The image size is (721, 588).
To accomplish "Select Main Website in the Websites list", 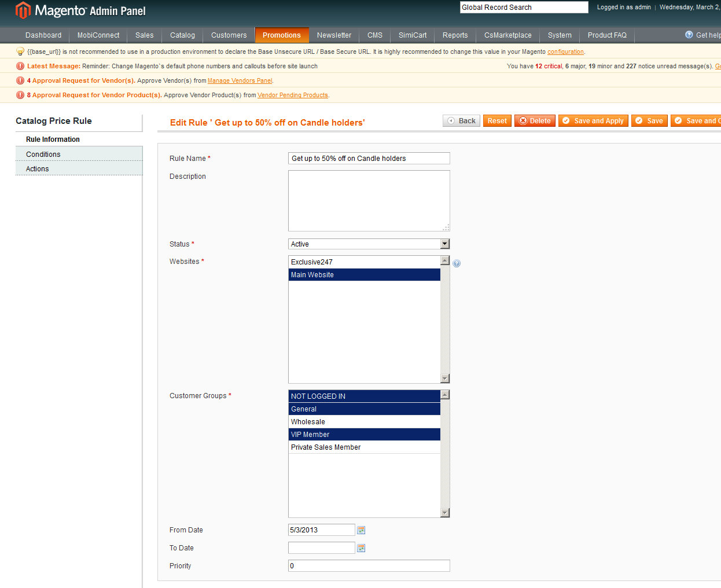I will 365,275.
